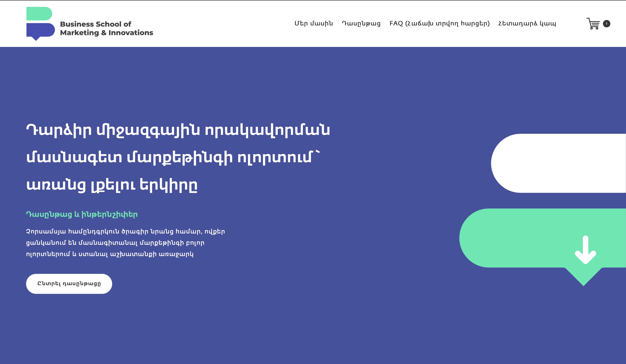Viewport: 626px width, 364px height.
Task: Click the blue speech-bubble part of the logo
Action: [x=40, y=30]
